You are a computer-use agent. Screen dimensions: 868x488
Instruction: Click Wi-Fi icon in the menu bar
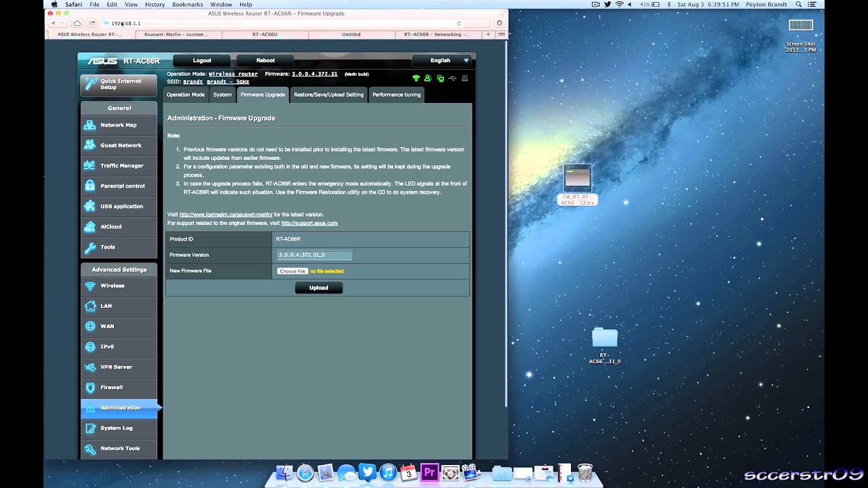(618, 4)
